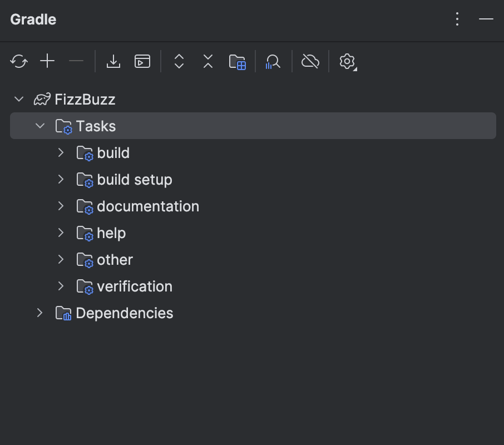Click the Download Sources icon
The image size is (504, 445).
pos(113,61)
